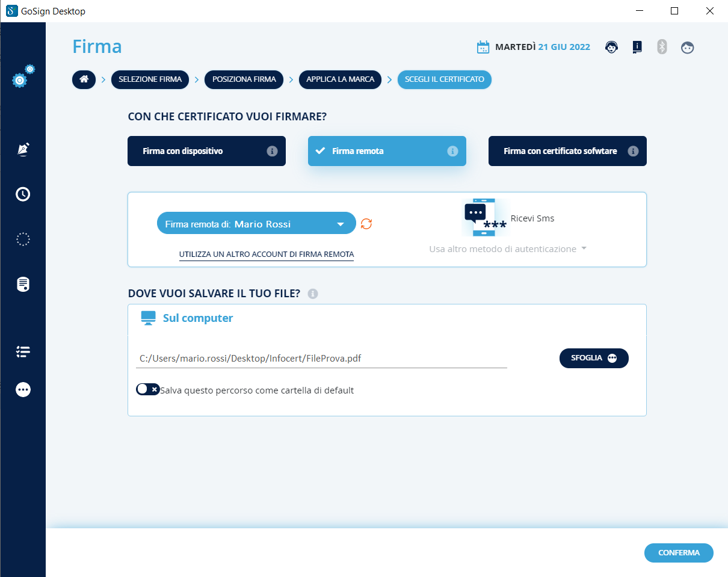Show info about where to save file

pyautogui.click(x=313, y=294)
